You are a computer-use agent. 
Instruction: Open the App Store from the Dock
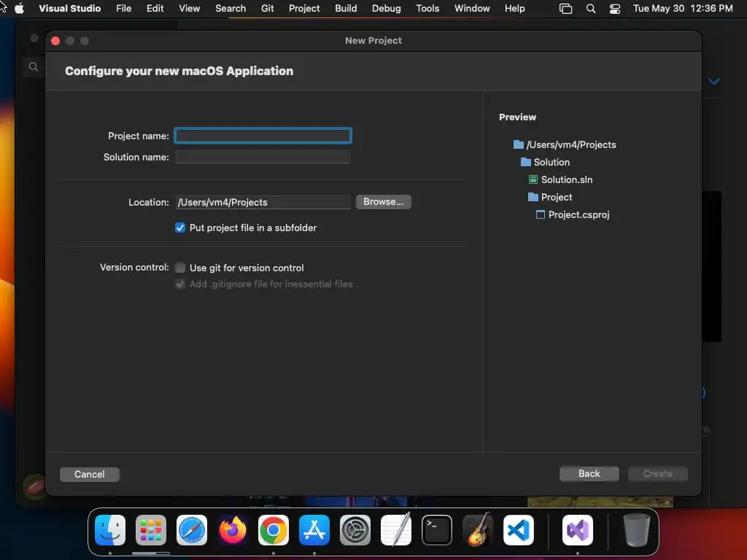tap(314, 530)
